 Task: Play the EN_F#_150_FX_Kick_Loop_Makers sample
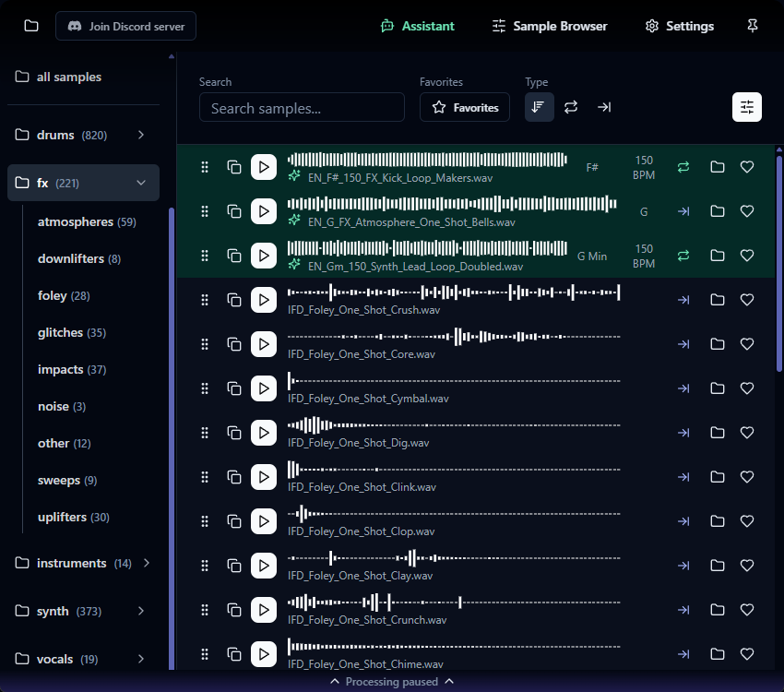click(264, 167)
